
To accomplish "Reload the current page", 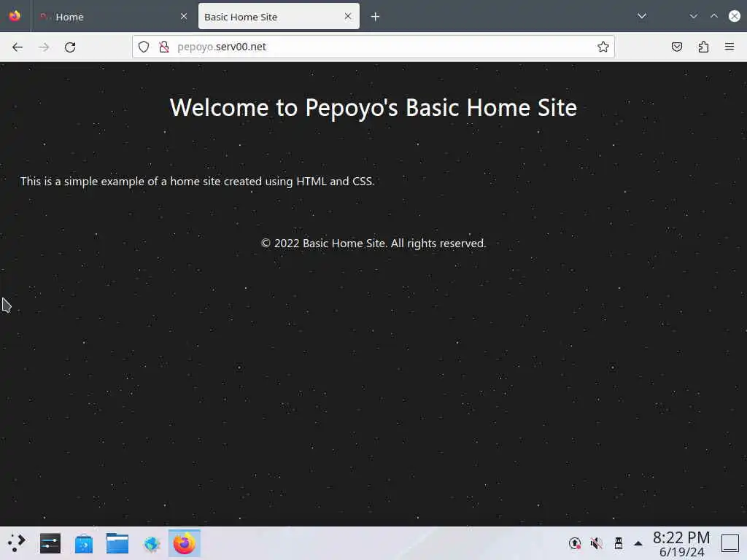I will tap(70, 47).
